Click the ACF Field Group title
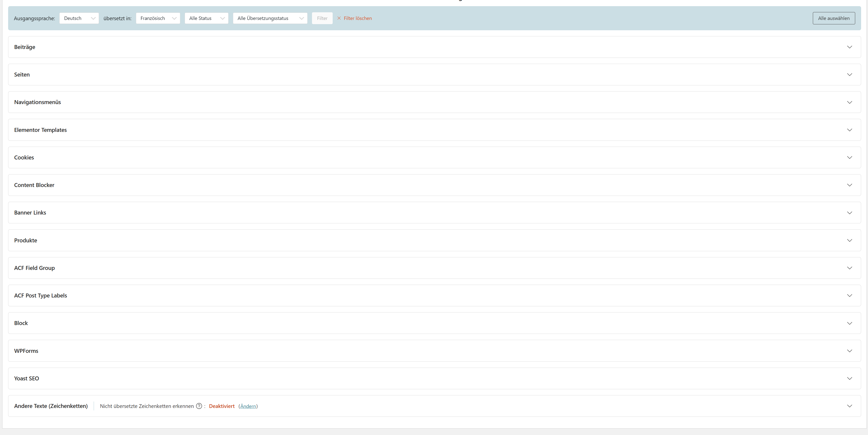 (x=34, y=268)
